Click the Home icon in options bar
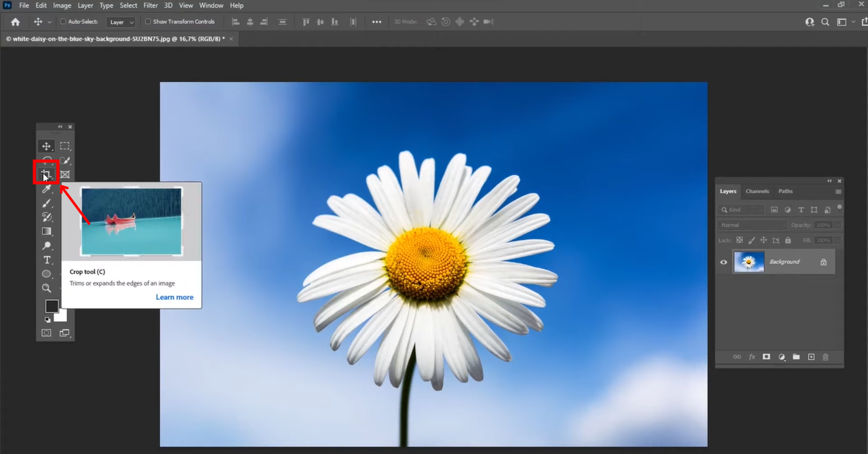Screen dimensions: 868x454 [x=15, y=22]
